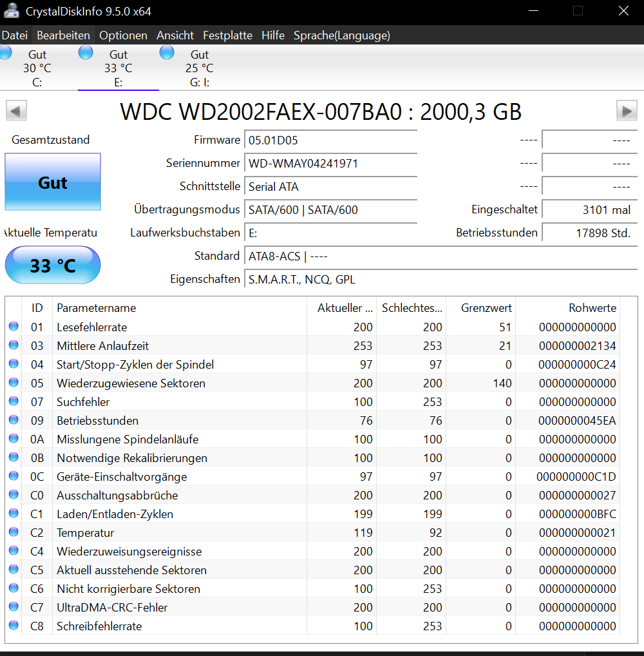
Task: Click the Eigenschaften field S.M.A.R.T., NCQ, GPL
Action: (x=440, y=279)
